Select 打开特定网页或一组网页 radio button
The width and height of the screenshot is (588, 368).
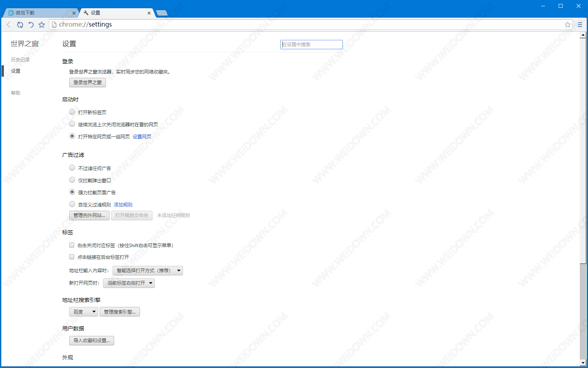72,136
